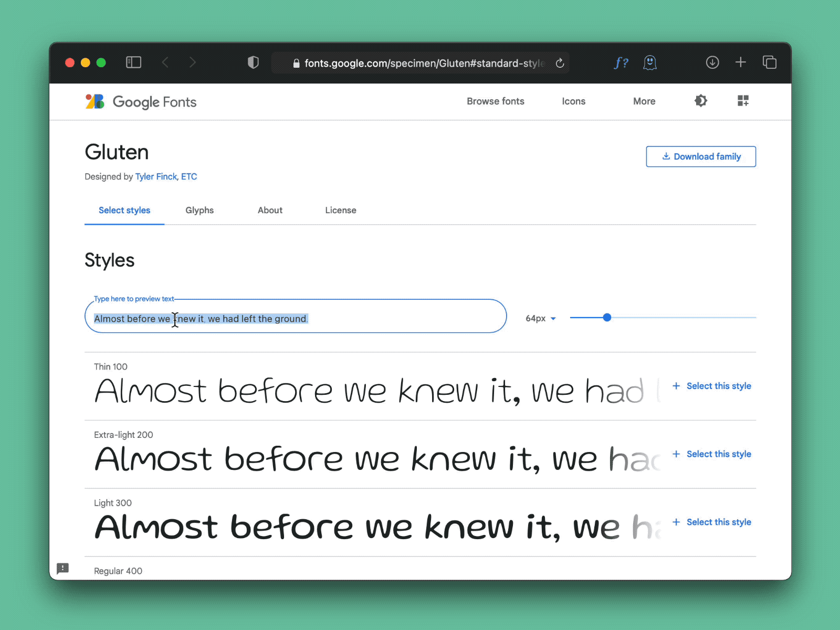Open the privacy shield report icon
Image resolution: width=840 pixels, height=630 pixels.
click(253, 62)
